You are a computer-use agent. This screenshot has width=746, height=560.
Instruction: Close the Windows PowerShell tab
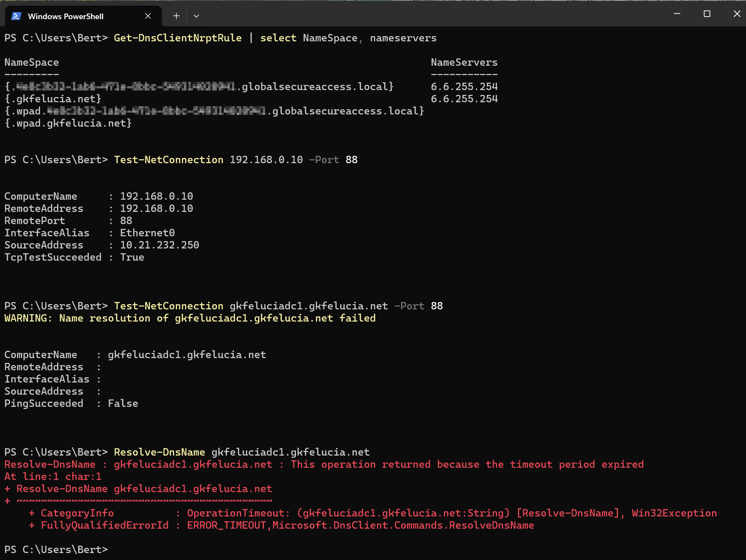point(148,16)
